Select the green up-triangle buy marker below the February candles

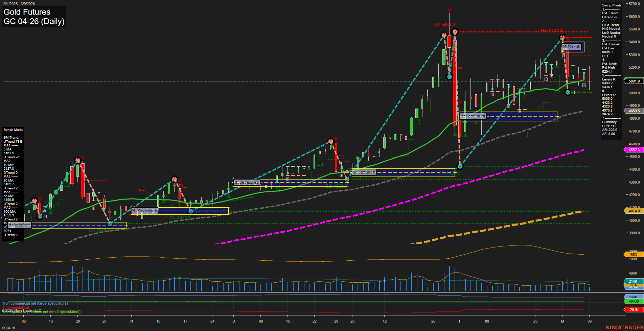(x=465, y=135)
